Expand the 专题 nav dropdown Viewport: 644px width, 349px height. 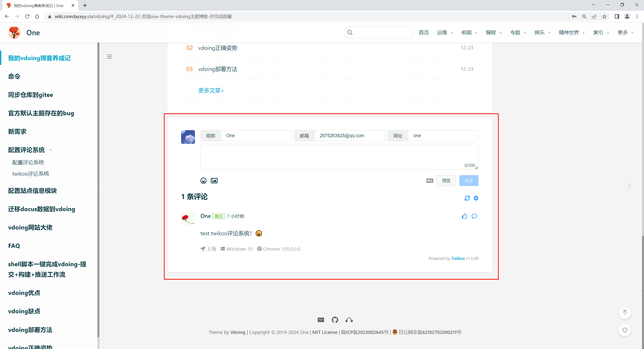518,32
